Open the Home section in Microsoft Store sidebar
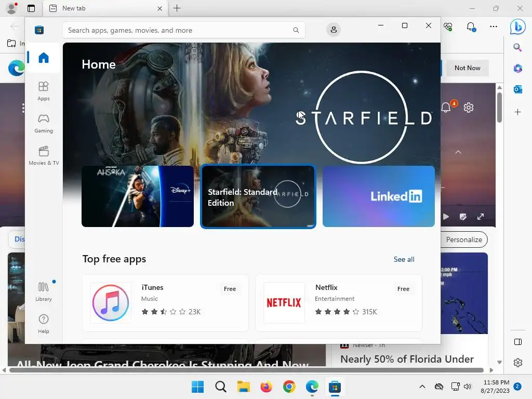Screen dimensions: 532x399 [x=44, y=58]
